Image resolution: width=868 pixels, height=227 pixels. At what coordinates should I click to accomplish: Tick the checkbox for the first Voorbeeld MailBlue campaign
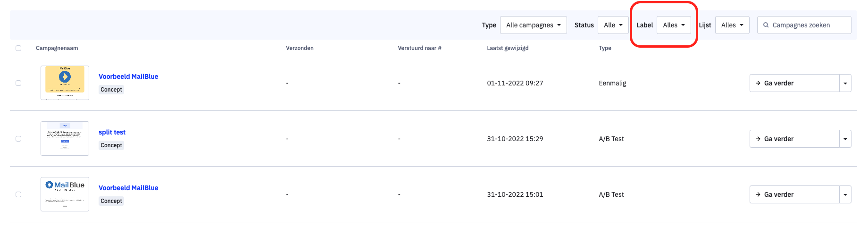coord(18,83)
